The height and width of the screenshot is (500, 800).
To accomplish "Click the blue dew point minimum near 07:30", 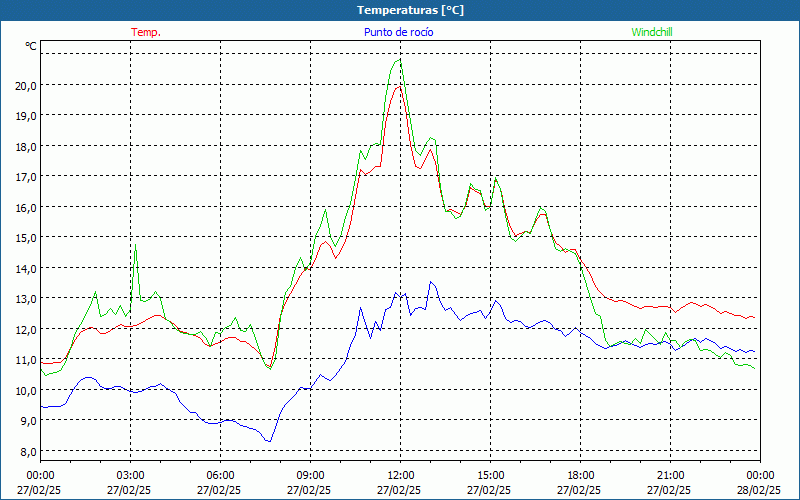I will [x=269, y=441].
